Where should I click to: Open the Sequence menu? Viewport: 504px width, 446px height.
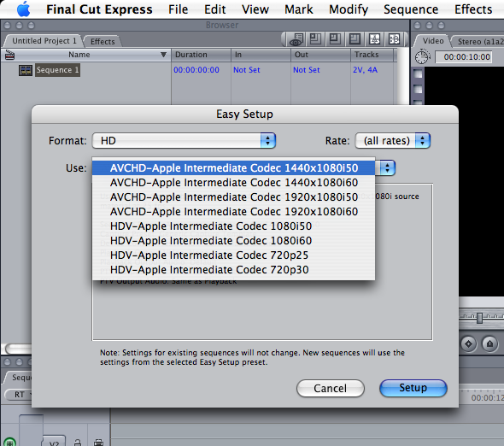(411, 9)
